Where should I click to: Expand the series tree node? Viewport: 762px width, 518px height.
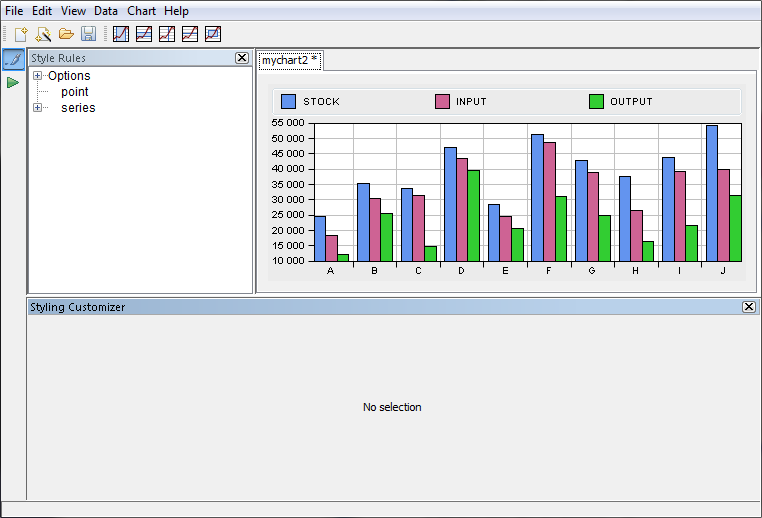coord(38,108)
